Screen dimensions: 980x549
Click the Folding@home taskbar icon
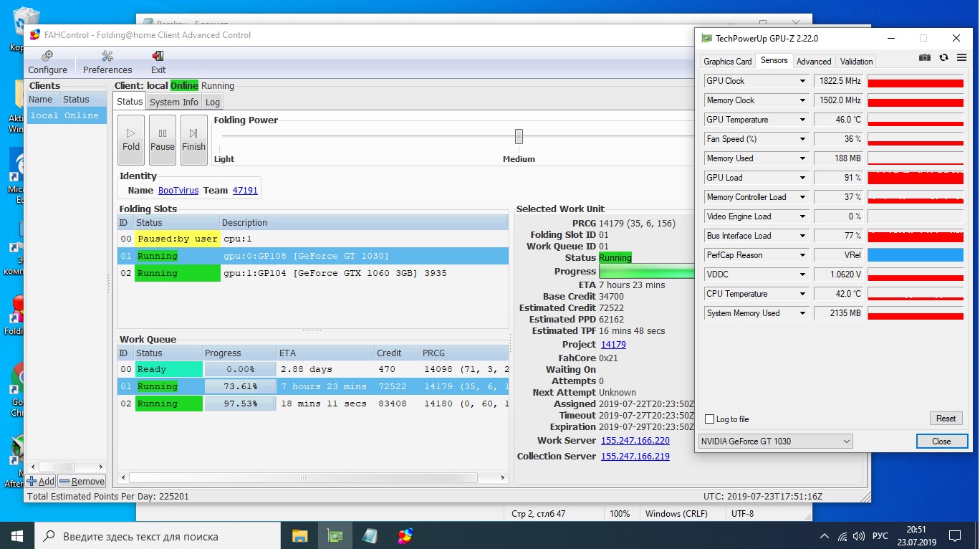point(405,535)
